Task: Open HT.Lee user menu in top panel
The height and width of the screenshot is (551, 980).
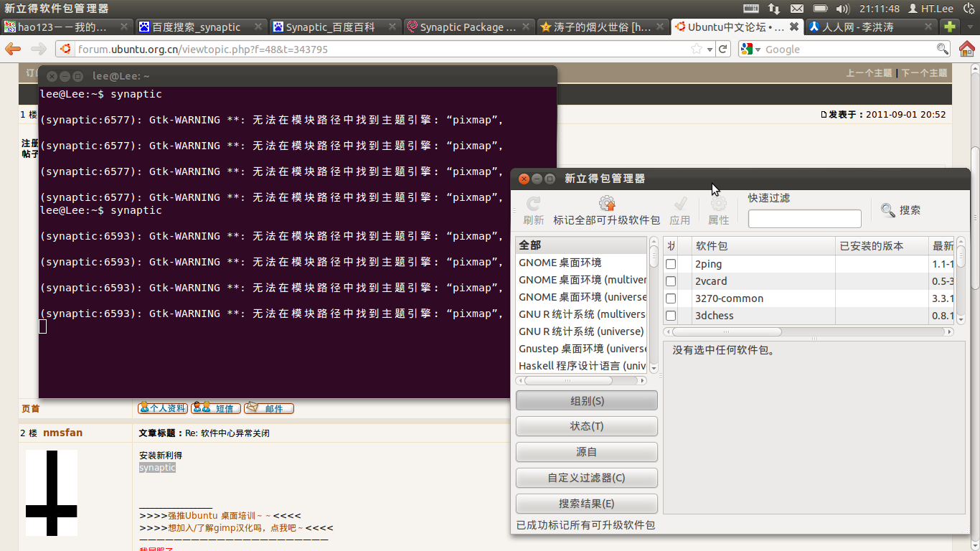Action: pyautogui.click(x=930, y=9)
